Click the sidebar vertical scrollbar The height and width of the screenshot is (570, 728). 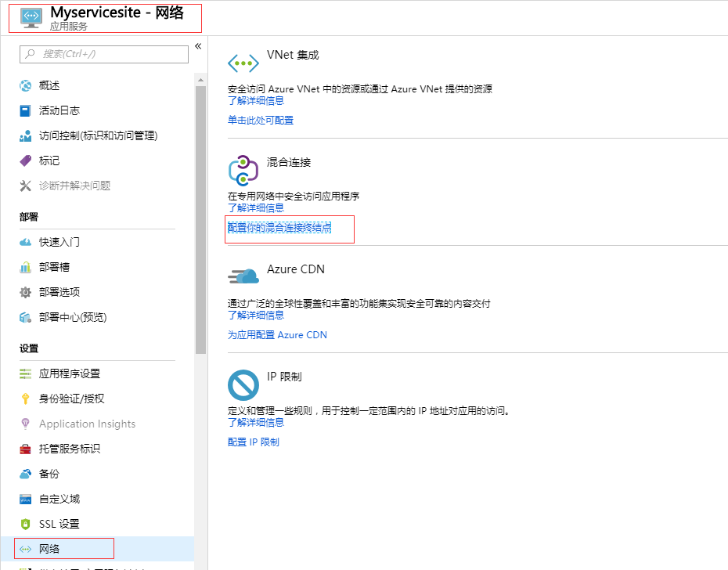200,219
